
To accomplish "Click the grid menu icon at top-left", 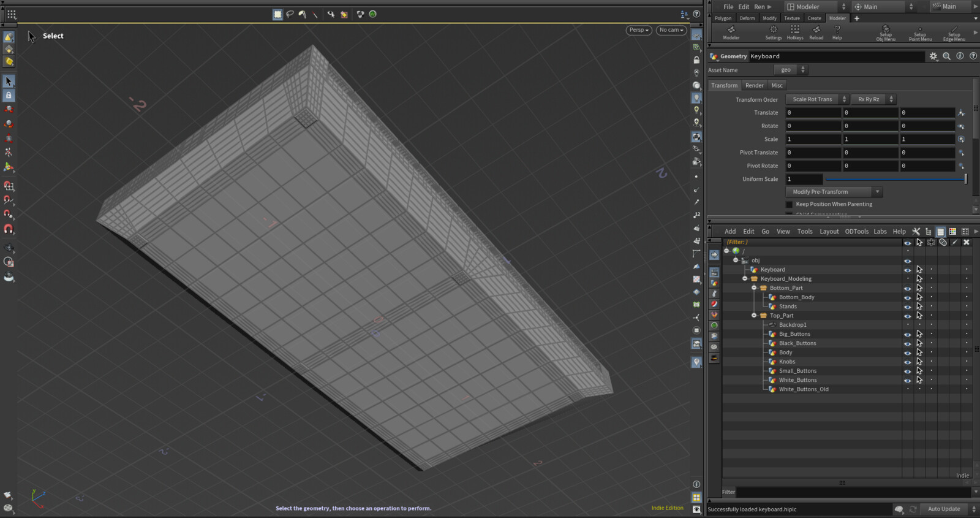I will 11,14.
